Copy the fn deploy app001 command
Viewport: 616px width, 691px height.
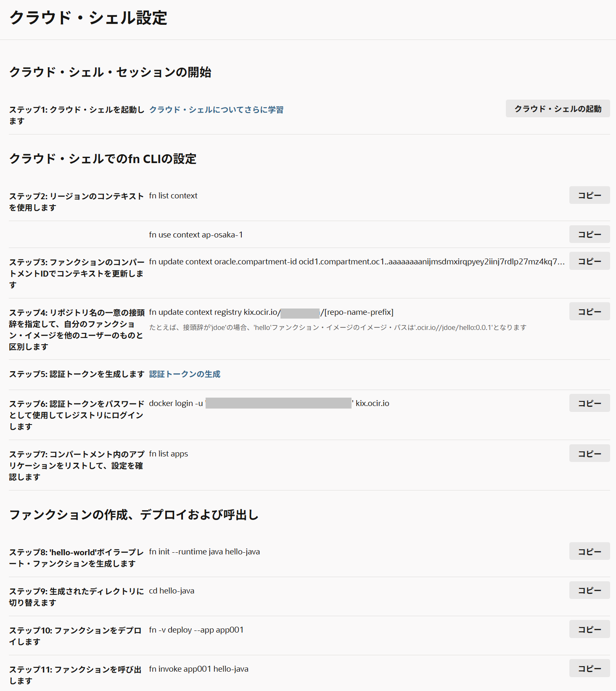(x=589, y=630)
